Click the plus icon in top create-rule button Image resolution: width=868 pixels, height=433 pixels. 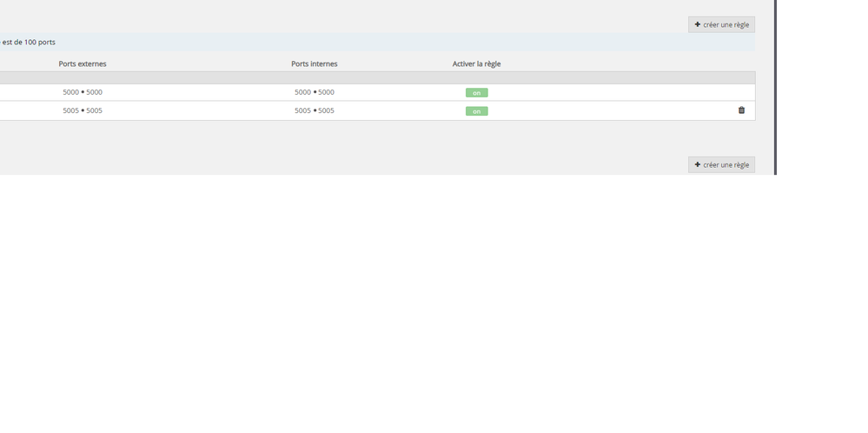pyautogui.click(x=698, y=24)
